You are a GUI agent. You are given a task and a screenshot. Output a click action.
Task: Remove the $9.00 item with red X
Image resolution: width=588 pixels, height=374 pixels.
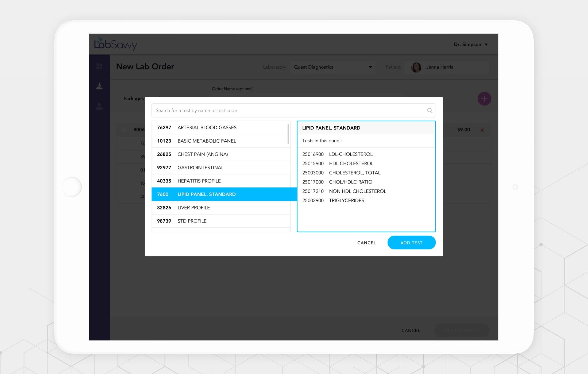482,130
